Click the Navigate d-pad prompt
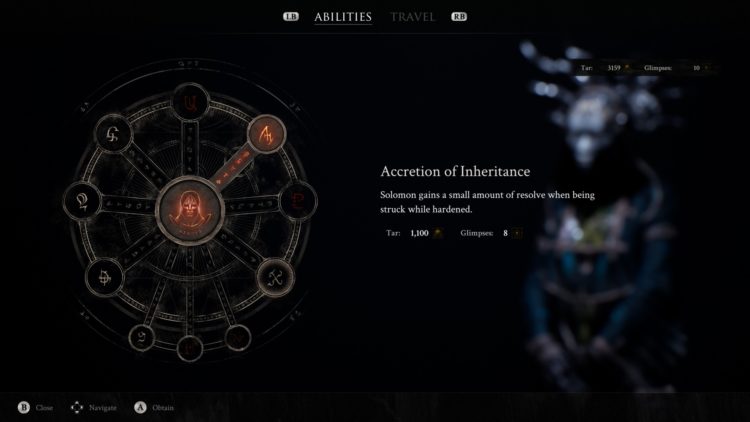The height and width of the screenshot is (422, 750). point(94,408)
